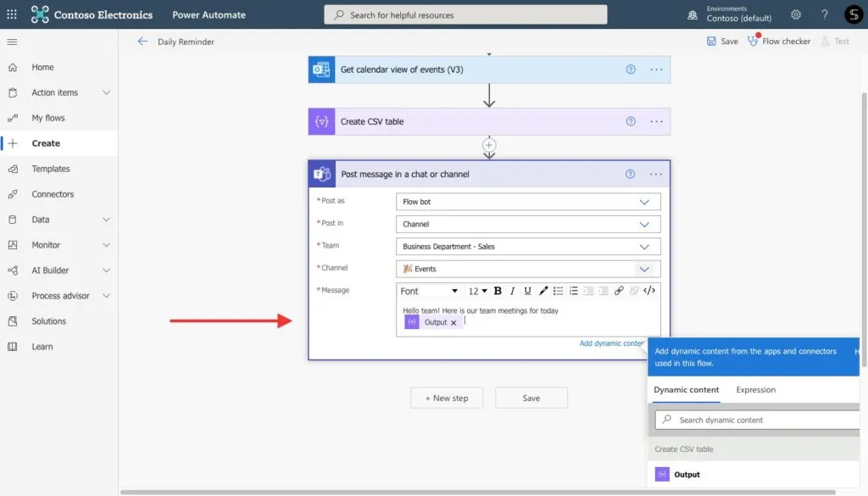The image size is (868, 496).
Task: Switch to the Expression tab
Action: pyautogui.click(x=755, y=390)
